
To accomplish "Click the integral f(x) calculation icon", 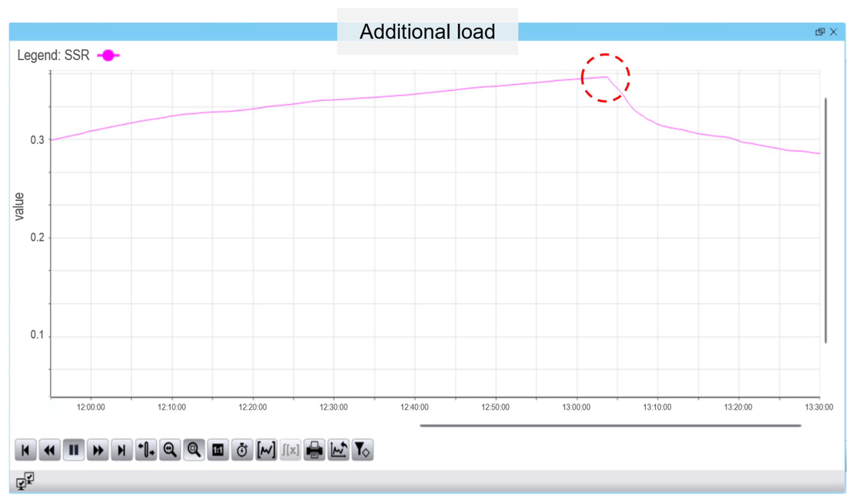I will [291, 450].
